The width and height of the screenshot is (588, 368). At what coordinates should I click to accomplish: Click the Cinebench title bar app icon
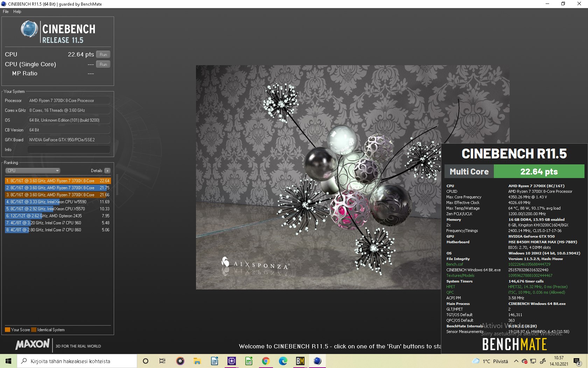coord(4,4)
